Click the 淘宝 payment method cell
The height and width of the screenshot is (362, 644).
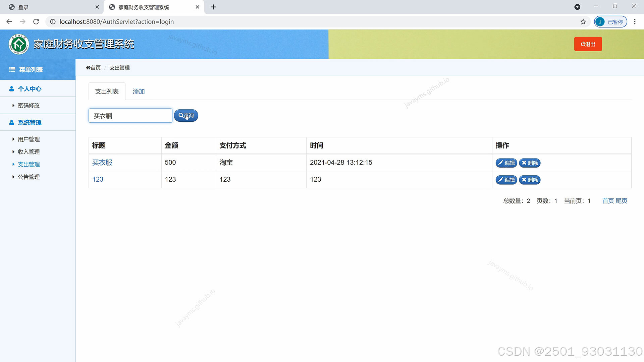pyautogui.click(x=261, y=163)
